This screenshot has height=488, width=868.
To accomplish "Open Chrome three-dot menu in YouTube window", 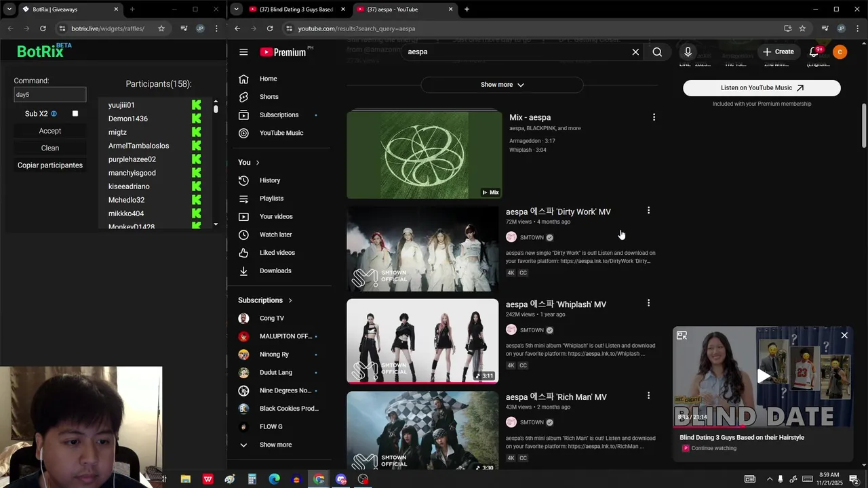I will 858,28.
